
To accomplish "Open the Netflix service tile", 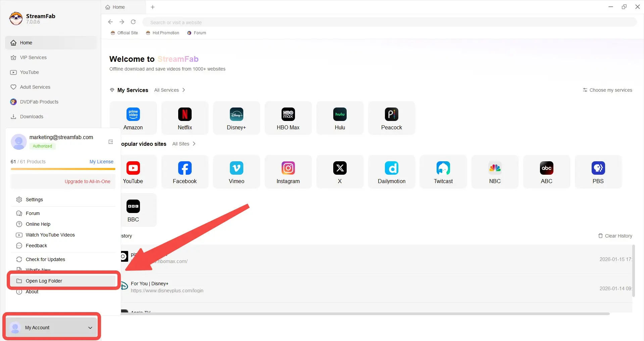I will (x=185, y=118).
